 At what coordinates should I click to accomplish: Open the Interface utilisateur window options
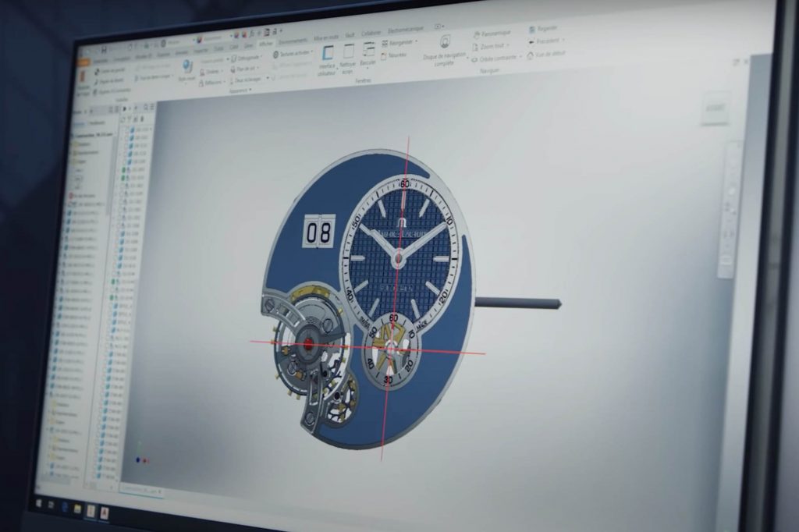[327, 61]
